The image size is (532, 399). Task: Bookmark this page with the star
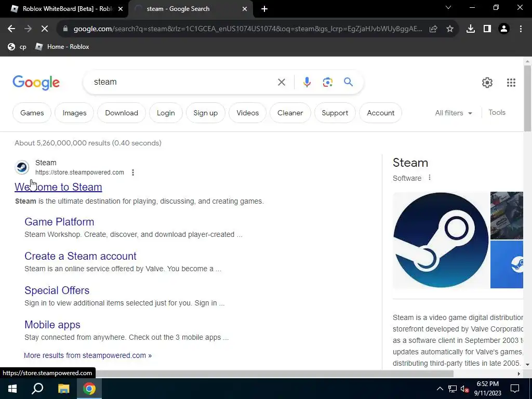[450, 29]
